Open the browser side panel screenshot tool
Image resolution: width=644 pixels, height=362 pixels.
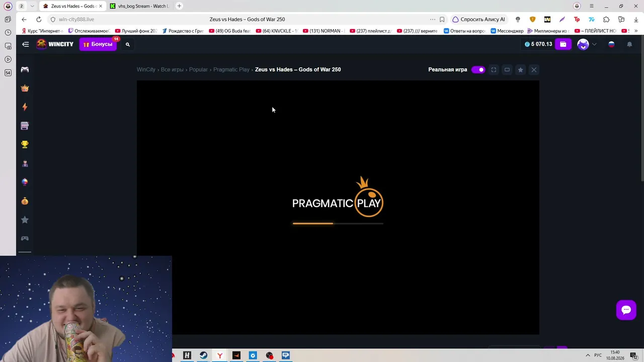(x=8, y=46)
